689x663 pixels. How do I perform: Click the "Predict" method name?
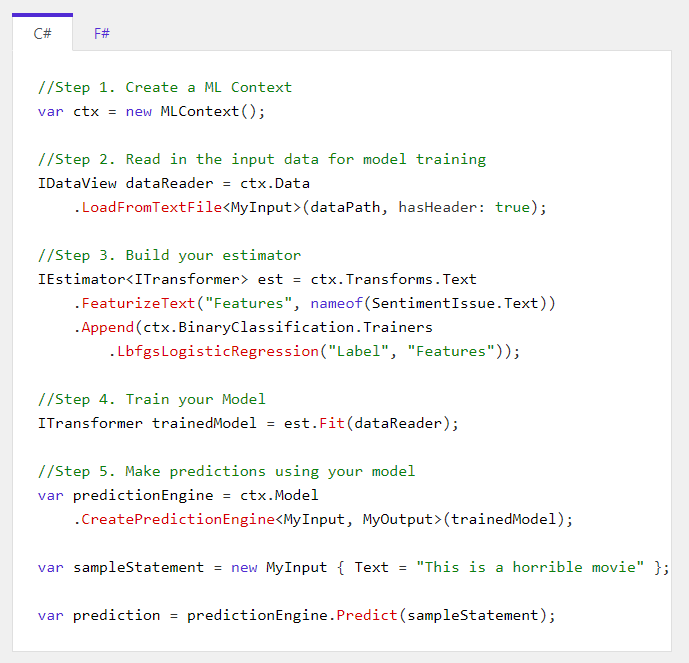click(367, 616)
